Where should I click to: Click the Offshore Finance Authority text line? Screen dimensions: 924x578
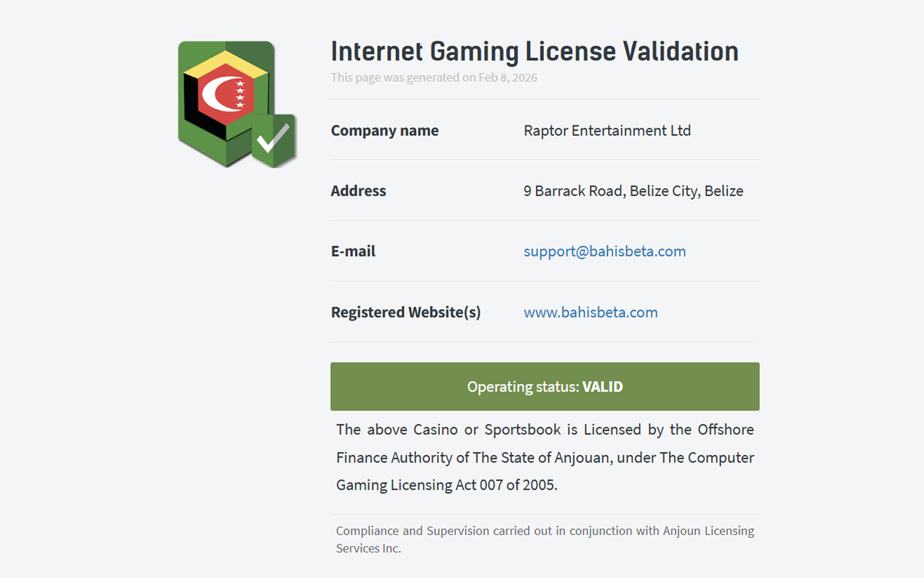(x=545, y=429)
